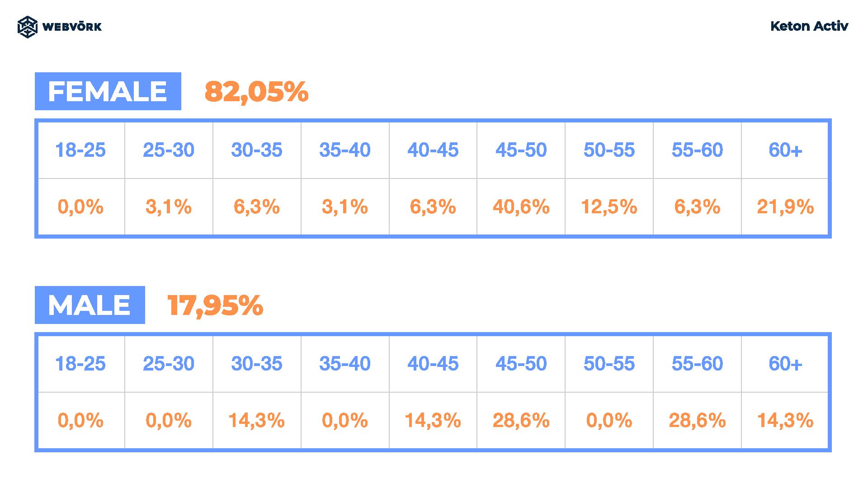Click the female 21,9% value cell
The height and width of the screenshot is (488, 868).
[x=785, y=207]
